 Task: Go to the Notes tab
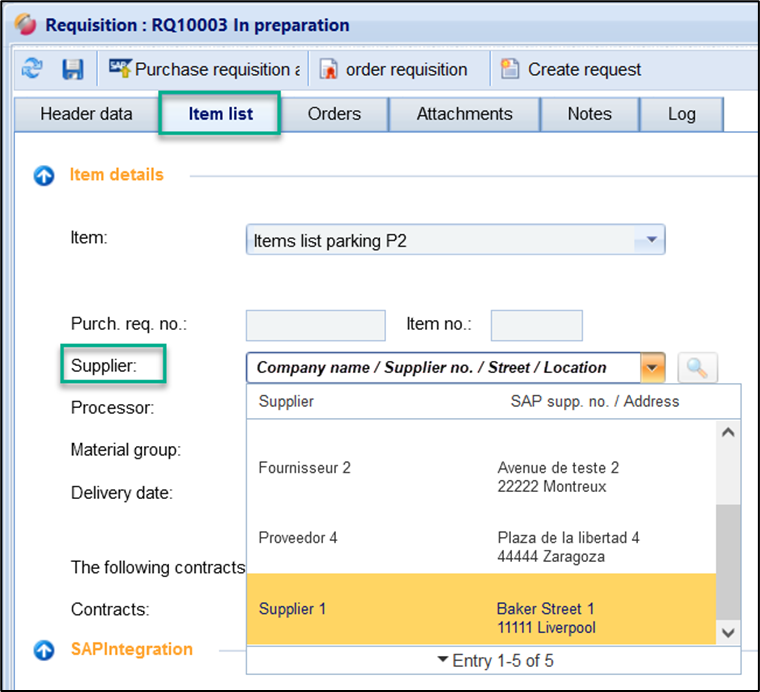tap(589, 114)
